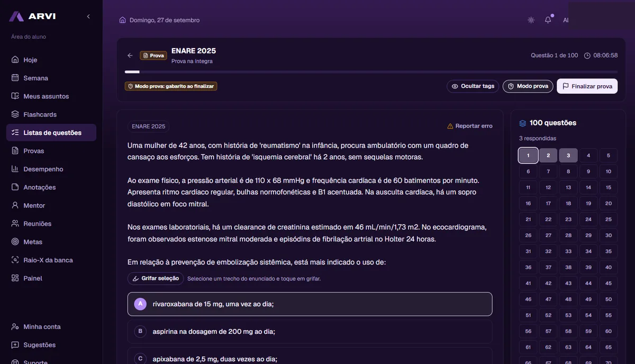635x364 pixels.
Task: Click the Sugestões megaphone icon
Action: click(15, 345)
